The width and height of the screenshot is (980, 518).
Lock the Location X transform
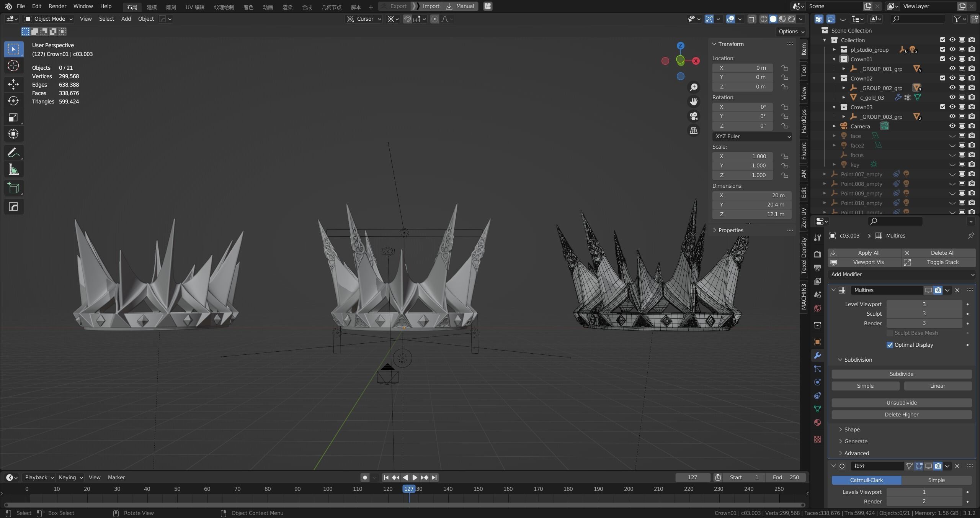click(785, 68)
